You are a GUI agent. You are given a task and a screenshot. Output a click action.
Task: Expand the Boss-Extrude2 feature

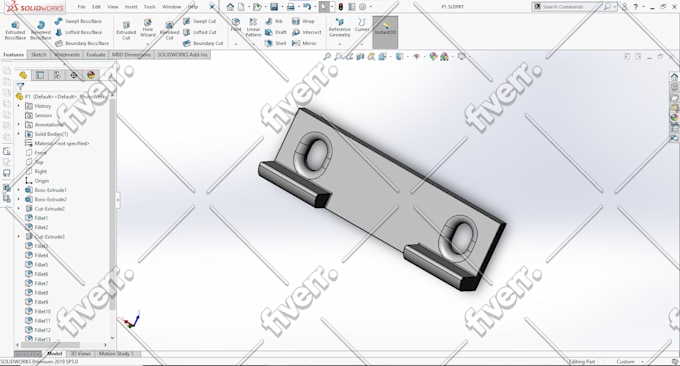(19, 199)
